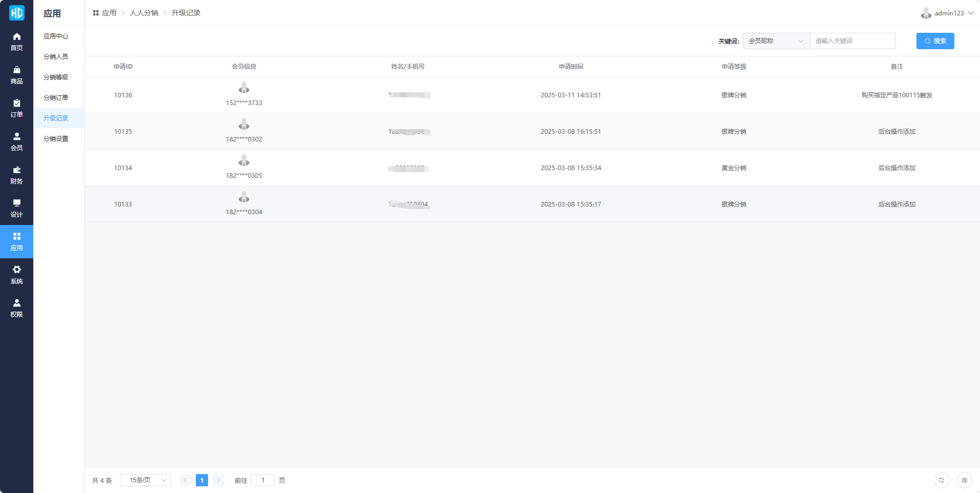980x493 pixels.
Task: Open the 会员 members icon
Action: pyautogui.click(x=16, y=141)
